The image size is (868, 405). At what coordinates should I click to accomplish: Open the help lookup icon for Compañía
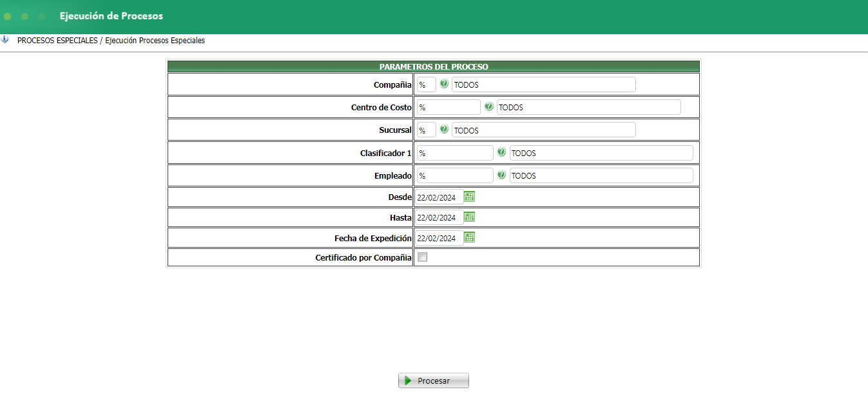[x=444, y=84]
